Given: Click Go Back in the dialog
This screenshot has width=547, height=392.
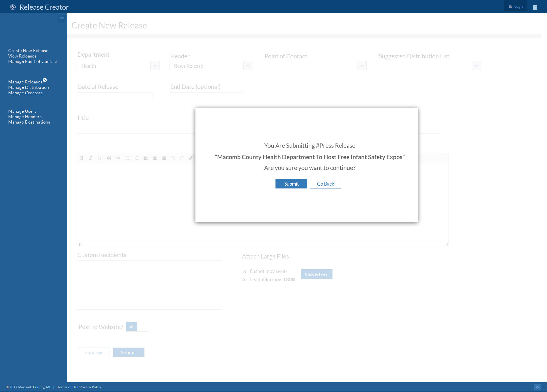Looking at the screenshot, I should coord(325,184).
